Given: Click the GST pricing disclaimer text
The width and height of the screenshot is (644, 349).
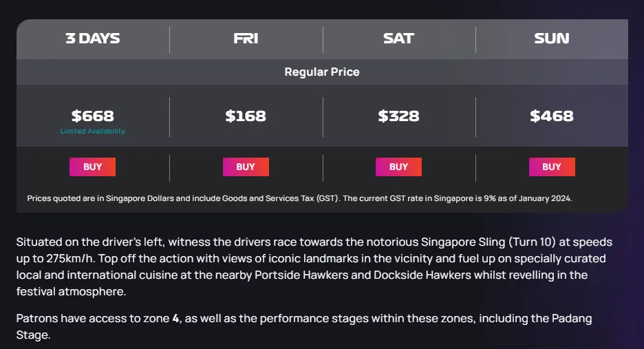Looking at the screenshot, I should pos(299,198).
